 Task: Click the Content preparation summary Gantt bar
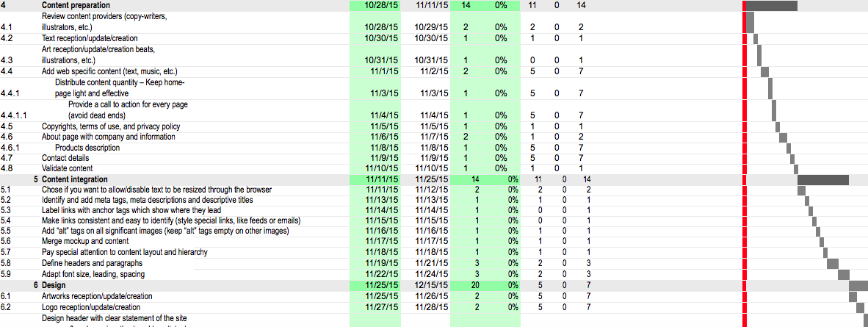click(x=771, y=6)
